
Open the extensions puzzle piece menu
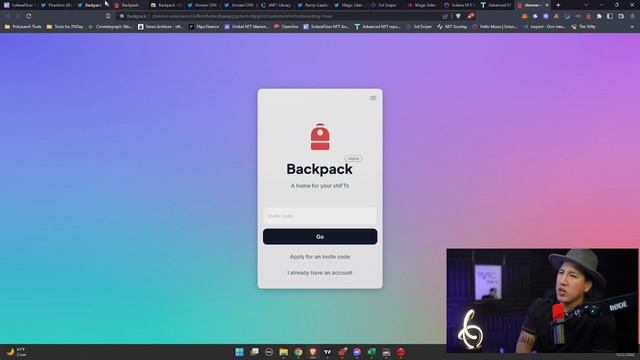(x=599, y=16)
